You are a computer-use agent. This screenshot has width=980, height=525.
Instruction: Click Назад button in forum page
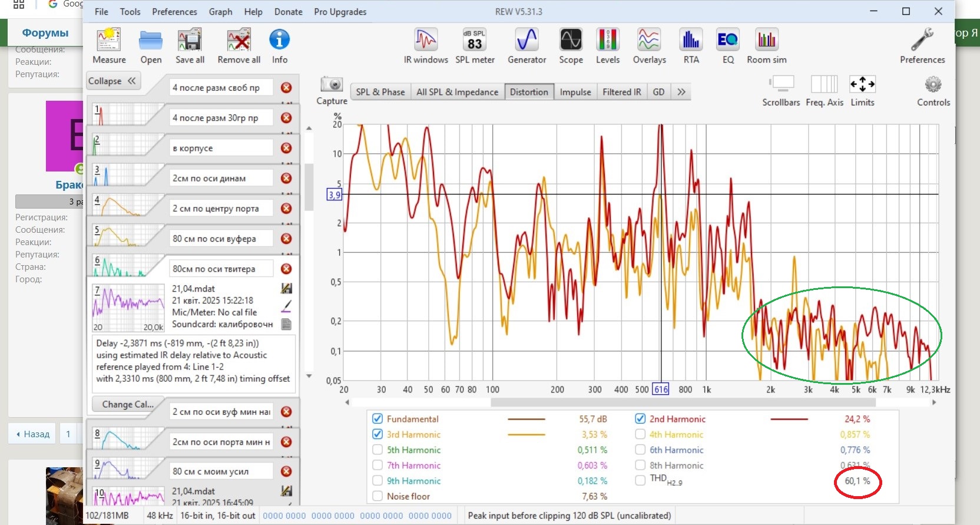(x=33, y=434)
